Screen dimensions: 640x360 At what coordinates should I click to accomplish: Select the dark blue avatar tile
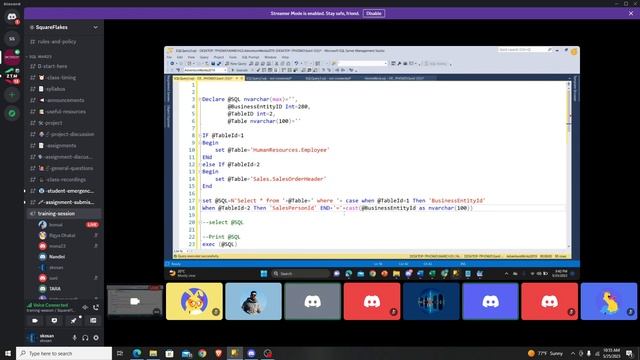click(431, 301)
